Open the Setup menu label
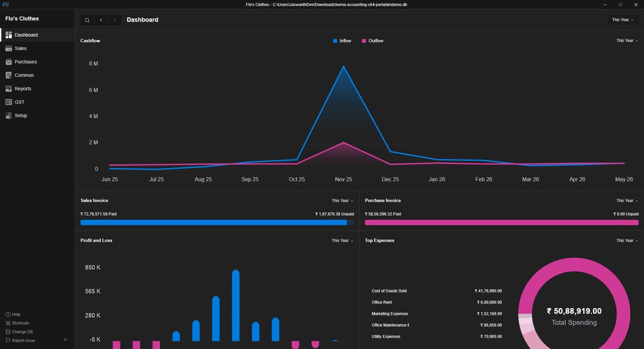644x349 pixels. point(20,115)
